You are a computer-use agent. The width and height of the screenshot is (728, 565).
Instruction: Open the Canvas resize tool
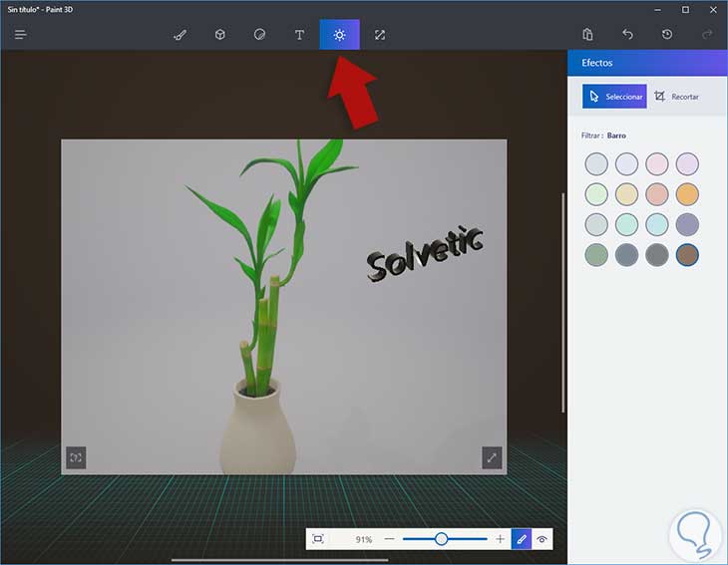(380, 35)
